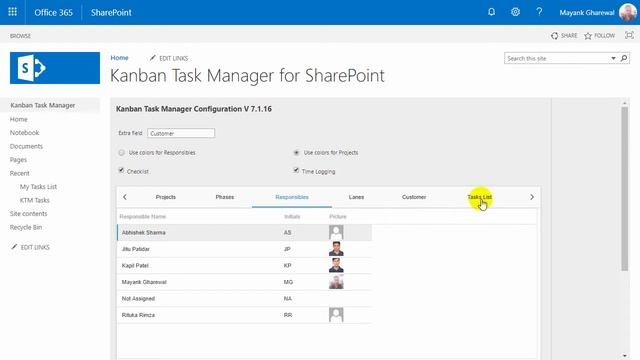Open the help question mark

(539, 12)
